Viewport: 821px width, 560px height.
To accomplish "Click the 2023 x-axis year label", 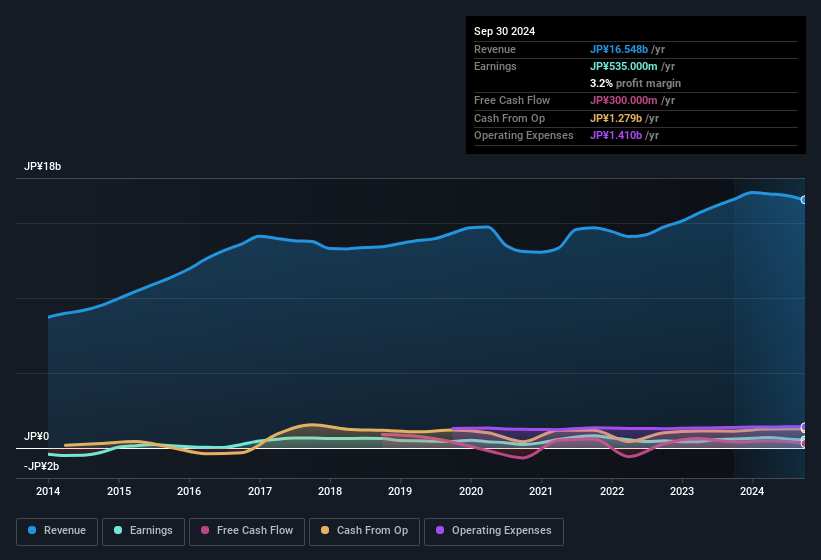I will [x=682, y=491].
